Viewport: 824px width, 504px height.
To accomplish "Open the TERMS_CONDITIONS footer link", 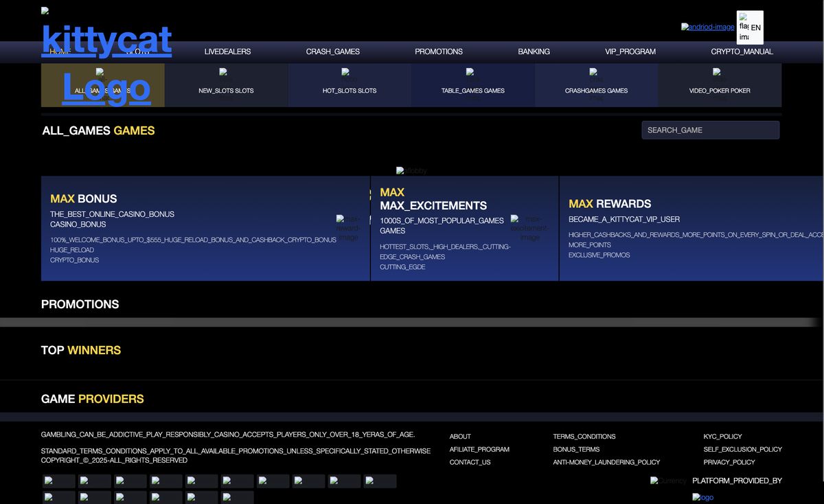I will click(x=584, y=437).
